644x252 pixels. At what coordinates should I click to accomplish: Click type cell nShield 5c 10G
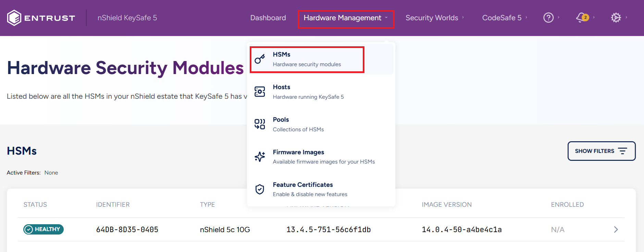(225, 230)
